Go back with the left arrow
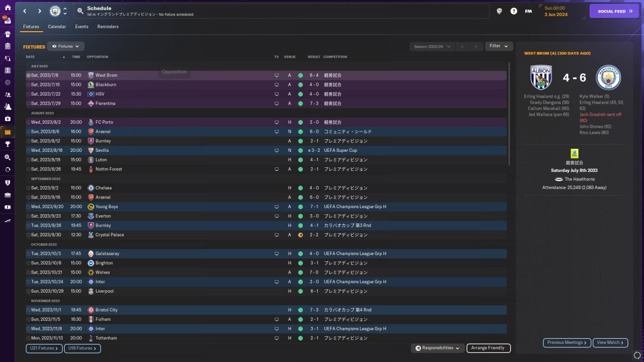The width and height of the screenshot is (644, 362). point(24,11)
